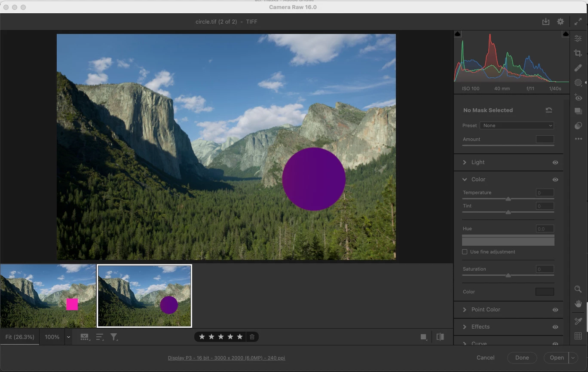Image resolution: width=588 pixels, height=372 pixels.
Task: Open the More image settings dots
Action: click(578, 139)
